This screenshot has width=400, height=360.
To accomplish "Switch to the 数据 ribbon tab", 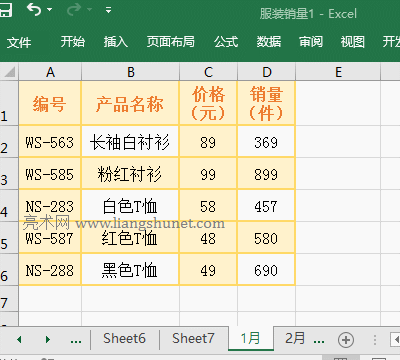I will coord(269,42).
